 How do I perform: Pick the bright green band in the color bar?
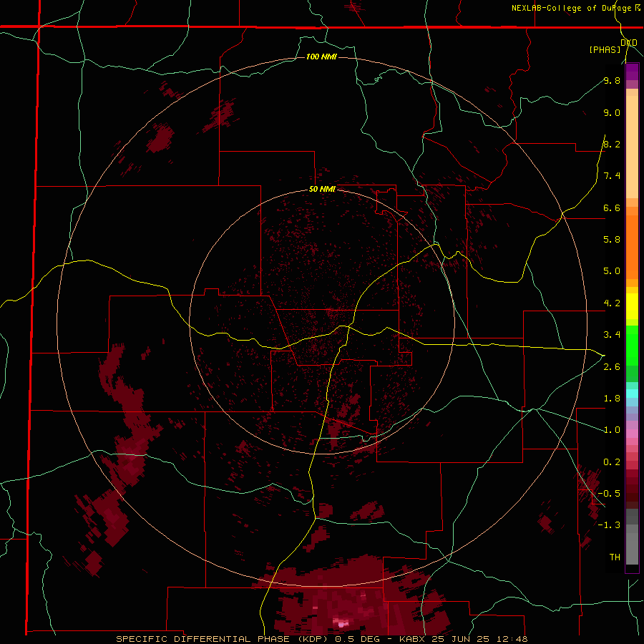click(x=632, y=345)
